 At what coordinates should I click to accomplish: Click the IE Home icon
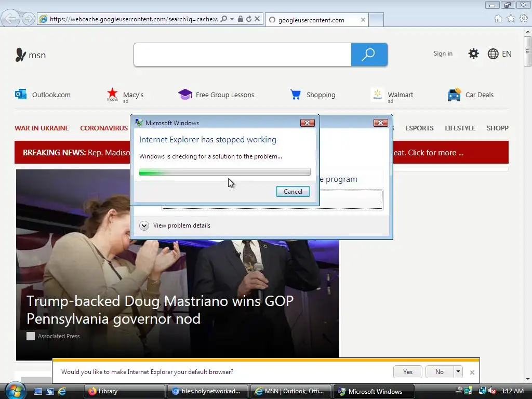point(498,19)
